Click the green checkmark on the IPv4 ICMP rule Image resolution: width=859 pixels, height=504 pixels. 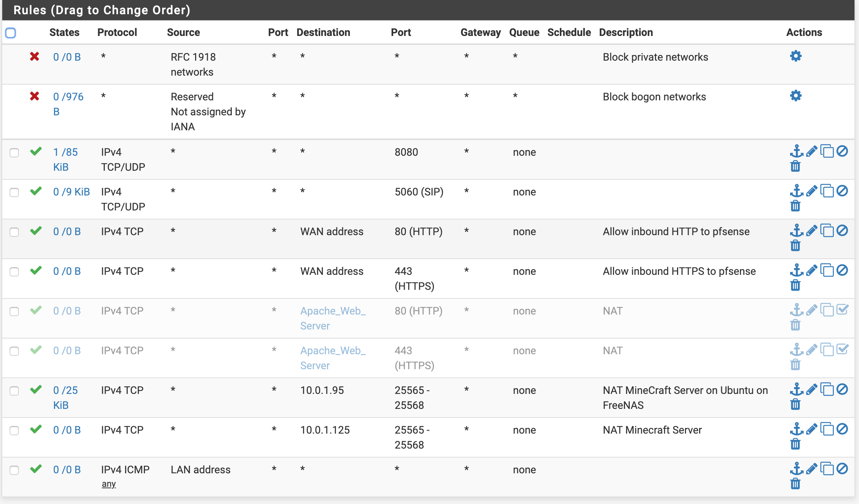(x=36, y=469)
